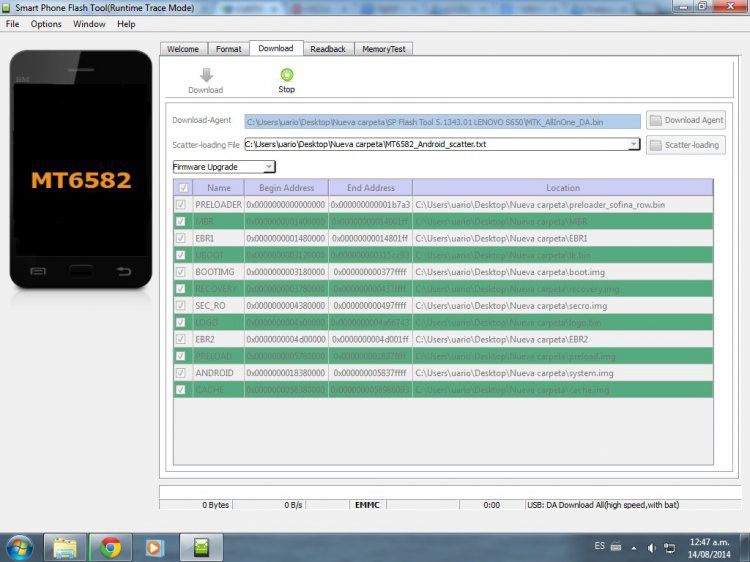Toggle the UBOOT row checkbox

click(x=181, y=255)
